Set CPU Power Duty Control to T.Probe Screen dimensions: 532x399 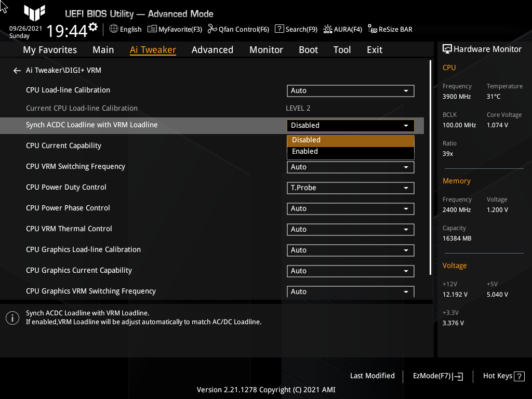(350, 188)
